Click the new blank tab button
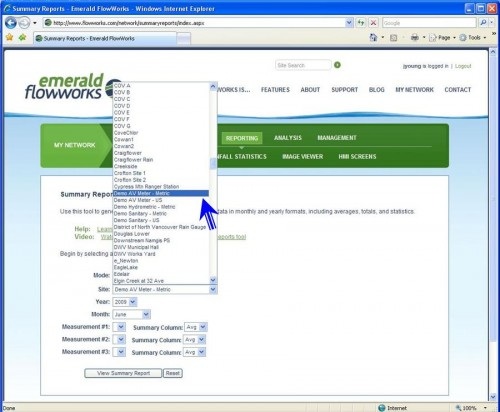Viewport: 500px width, 412px height. point(183,39)
